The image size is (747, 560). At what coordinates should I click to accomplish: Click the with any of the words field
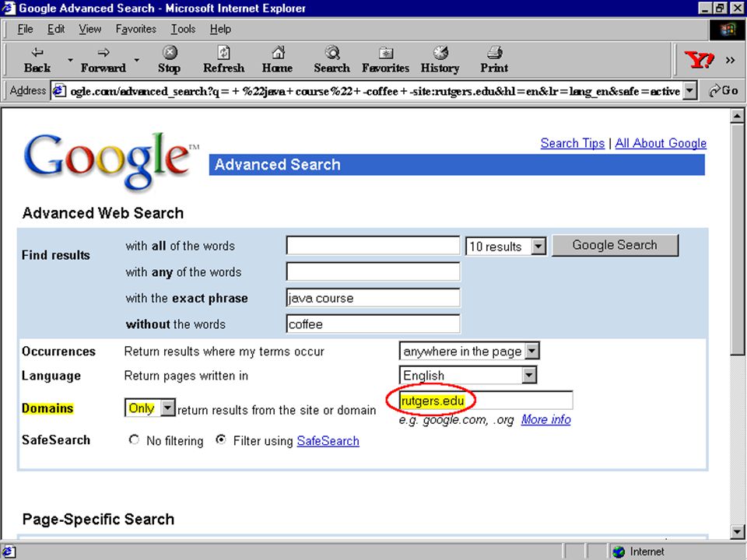[373, 271]
